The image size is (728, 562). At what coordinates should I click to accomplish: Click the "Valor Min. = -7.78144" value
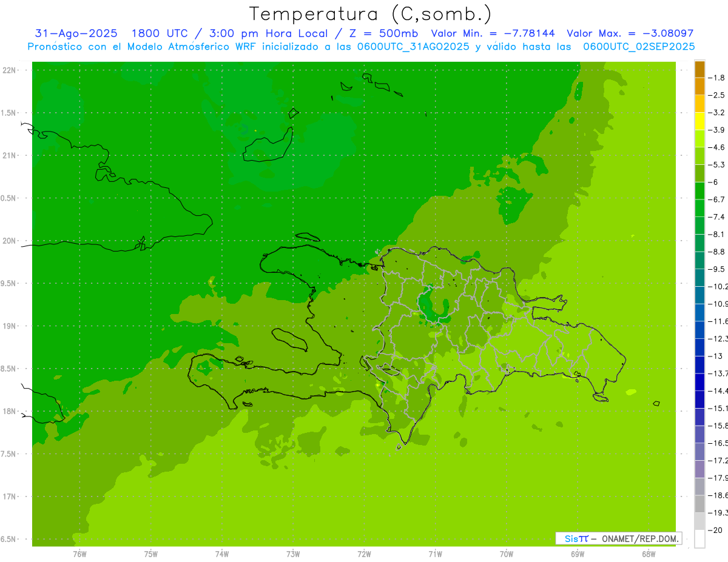(493, 33)
